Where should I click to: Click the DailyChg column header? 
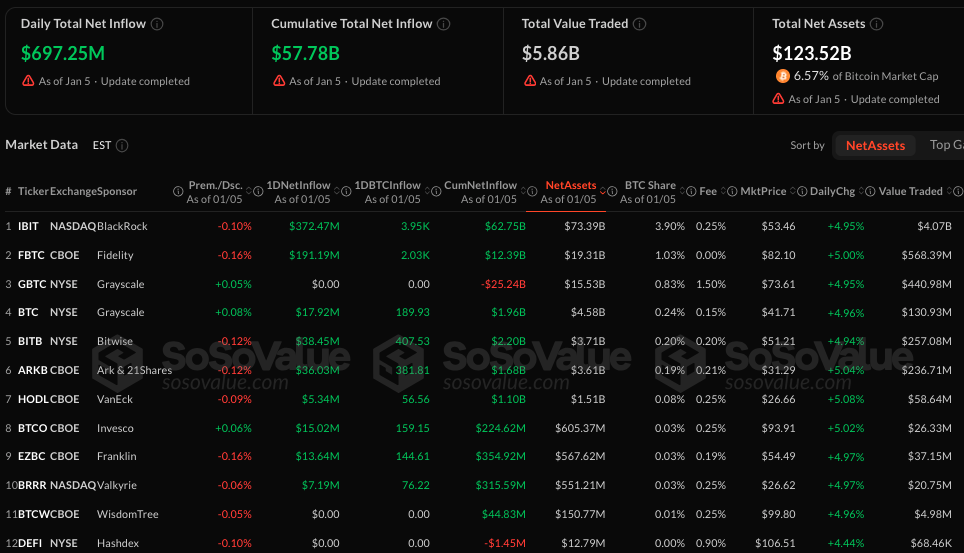832,191
